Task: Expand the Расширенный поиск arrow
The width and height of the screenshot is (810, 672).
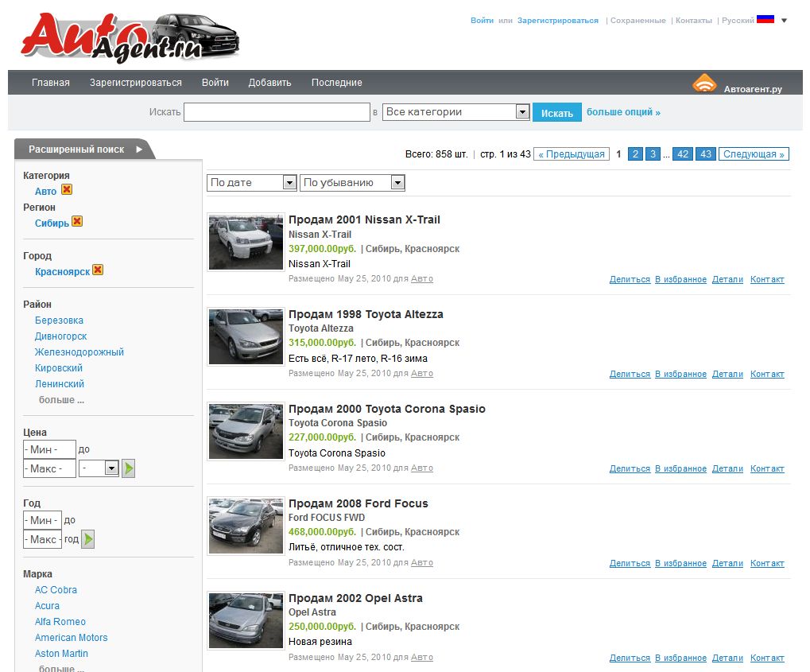Action: pyautogui.click(x=139, y=150)
